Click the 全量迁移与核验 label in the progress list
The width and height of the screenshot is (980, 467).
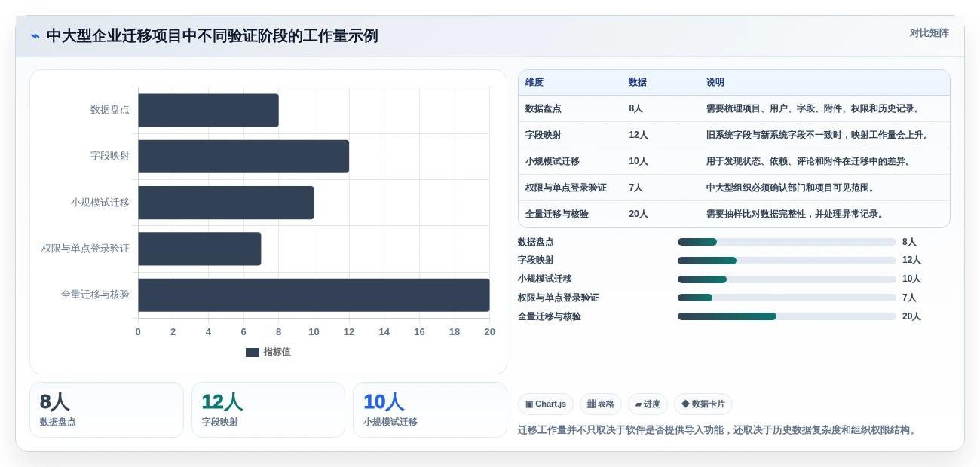pos(550,316)
